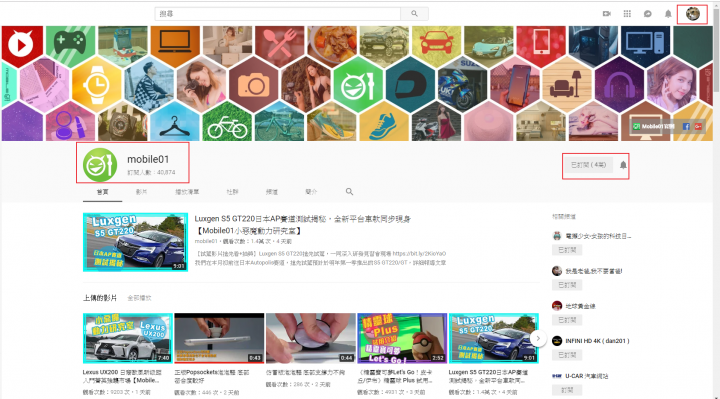Screen dimensions: 720x399
Task: Open the messages chat bubble icon
Action: (x=647, y=14)
